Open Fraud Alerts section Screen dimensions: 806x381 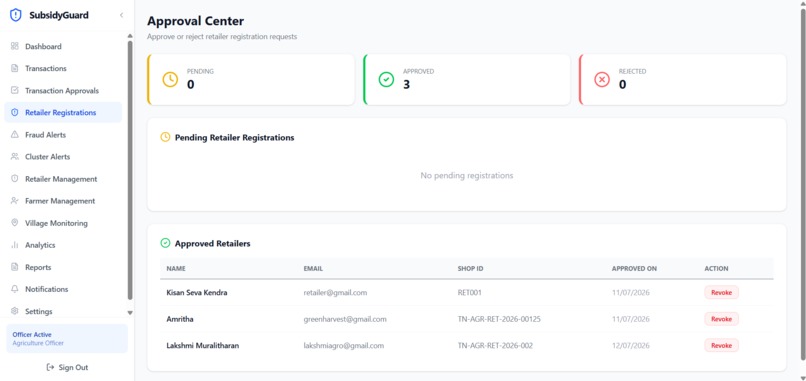pos(63,135)
